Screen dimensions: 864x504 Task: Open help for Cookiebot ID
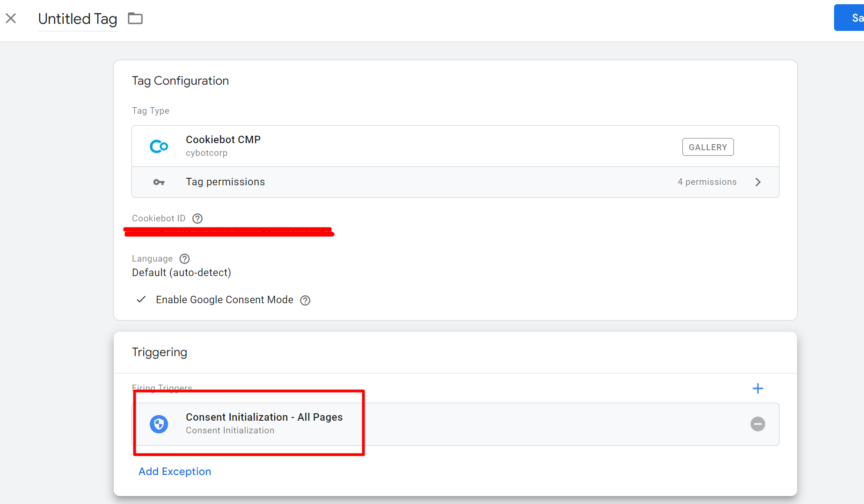(198, 219)
